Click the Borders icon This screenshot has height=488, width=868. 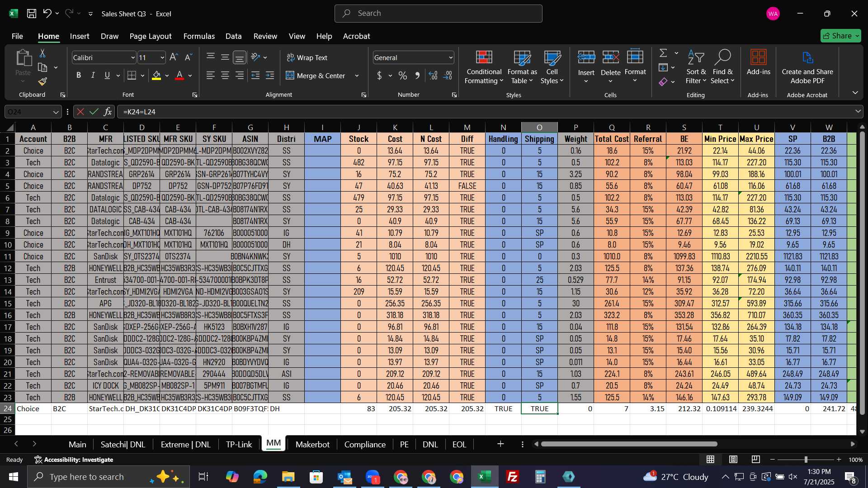[132, 75]
